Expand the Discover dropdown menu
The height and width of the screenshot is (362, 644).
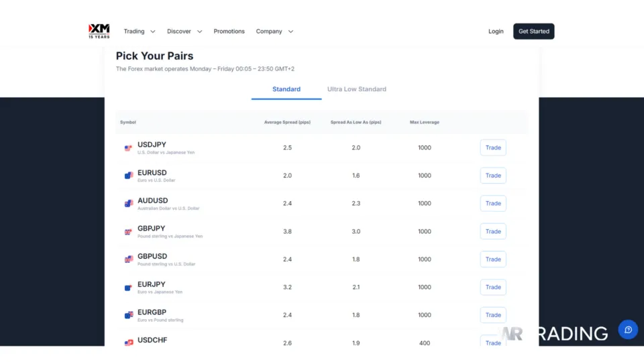pyautogui.click(x=184, y=32)
